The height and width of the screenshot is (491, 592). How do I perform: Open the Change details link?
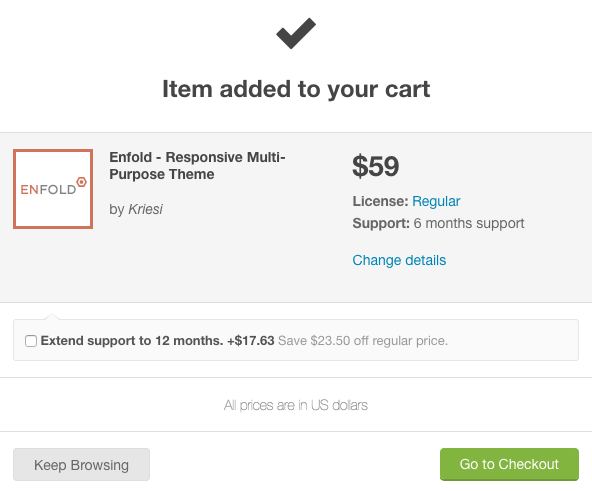point(399,260)
